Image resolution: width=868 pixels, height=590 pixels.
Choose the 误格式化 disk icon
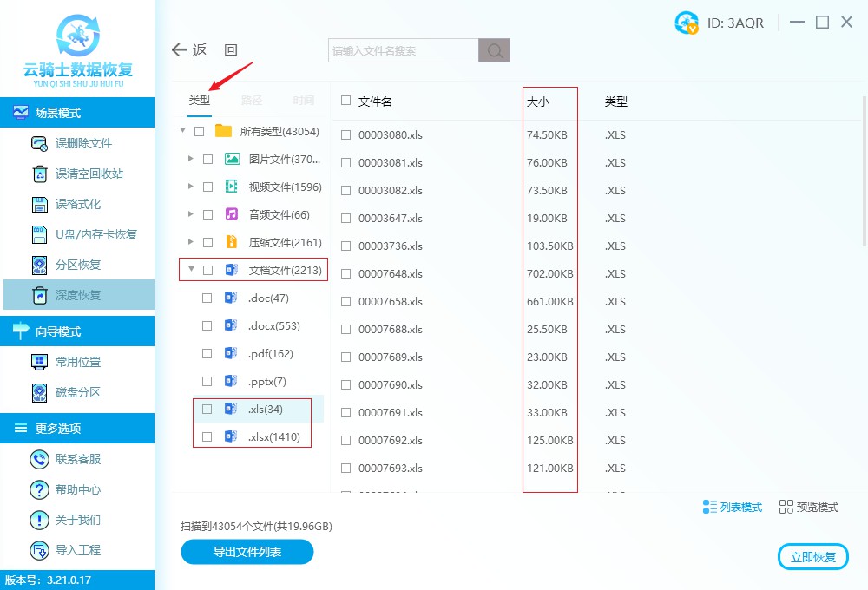pyautogui.click(x=39, y=204)
